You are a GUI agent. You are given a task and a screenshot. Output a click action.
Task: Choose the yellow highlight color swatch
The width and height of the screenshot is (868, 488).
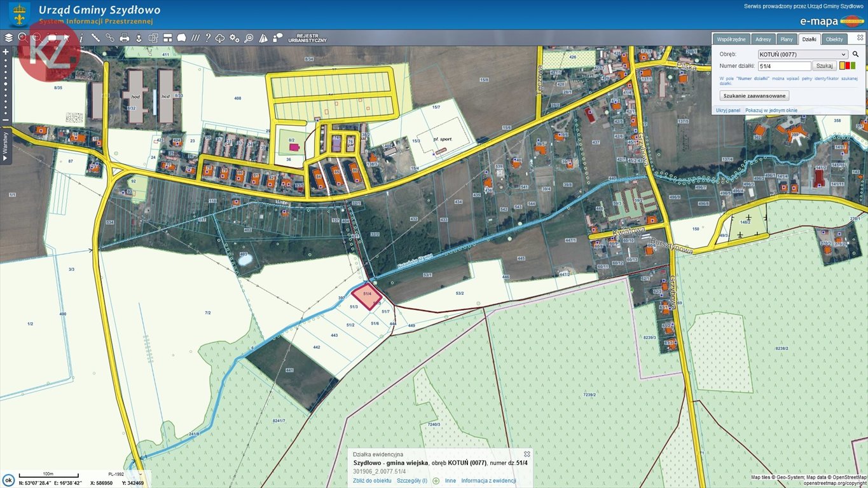pyautogui.click(x=841, y=65)
